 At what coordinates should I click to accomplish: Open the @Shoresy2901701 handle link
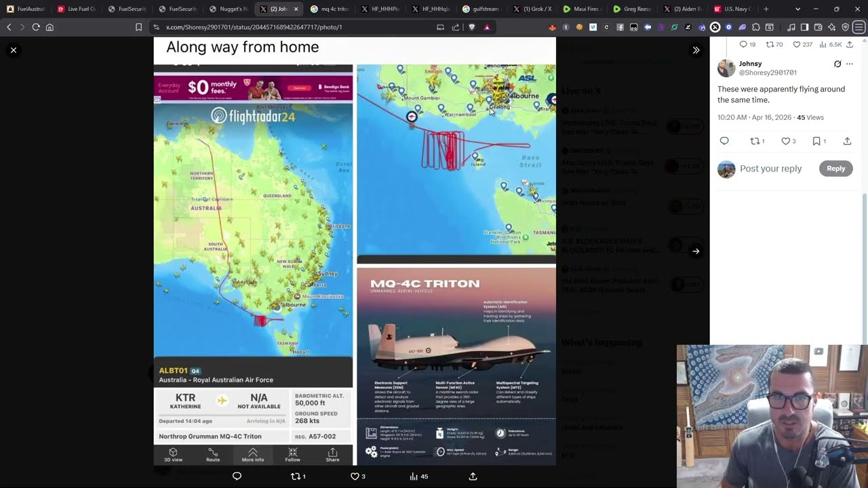pos(768,73)
